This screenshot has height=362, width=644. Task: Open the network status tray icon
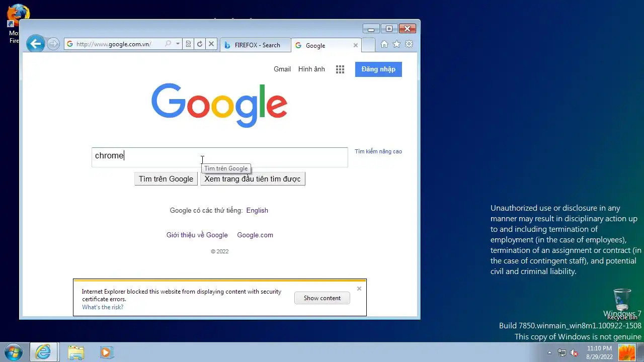561,352
